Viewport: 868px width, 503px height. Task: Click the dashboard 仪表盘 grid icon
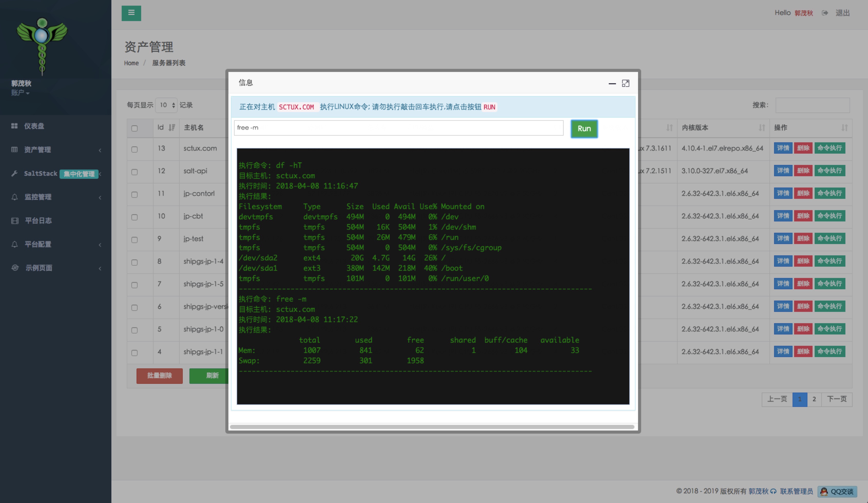coord(14,126)
